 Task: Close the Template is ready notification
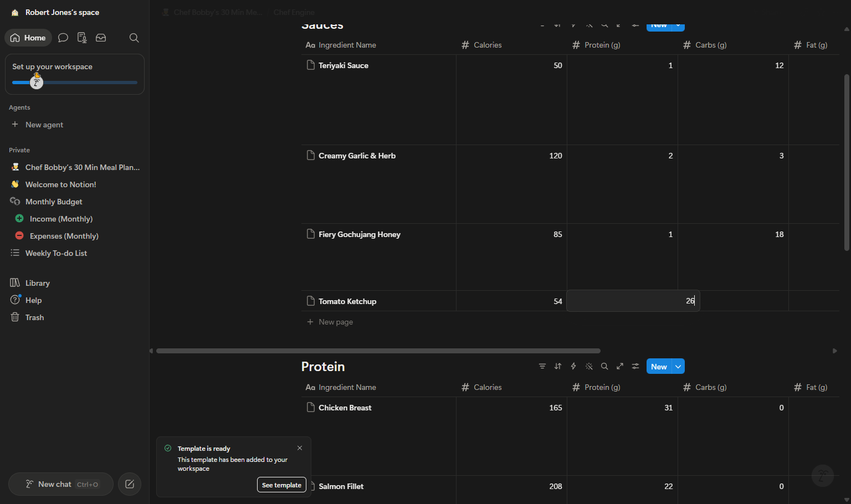click(300, 448)
